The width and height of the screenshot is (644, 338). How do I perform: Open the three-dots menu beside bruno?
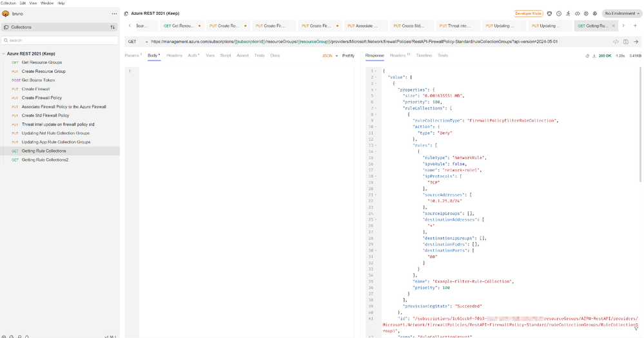(x=114, y=14)
